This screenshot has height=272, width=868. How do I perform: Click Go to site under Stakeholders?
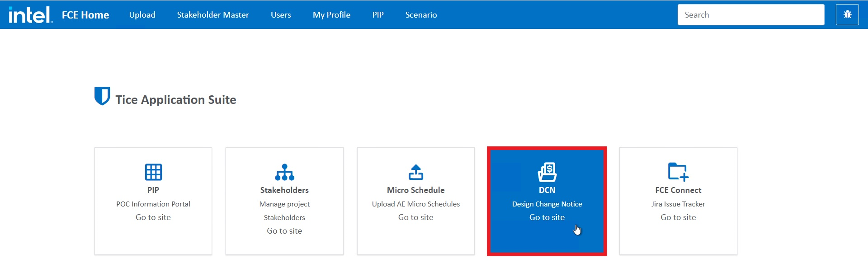[284, 231]
